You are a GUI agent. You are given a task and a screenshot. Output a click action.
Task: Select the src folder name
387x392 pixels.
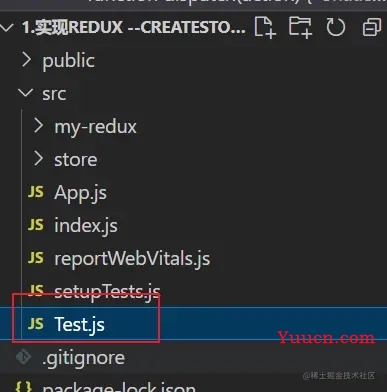point(54,94)
